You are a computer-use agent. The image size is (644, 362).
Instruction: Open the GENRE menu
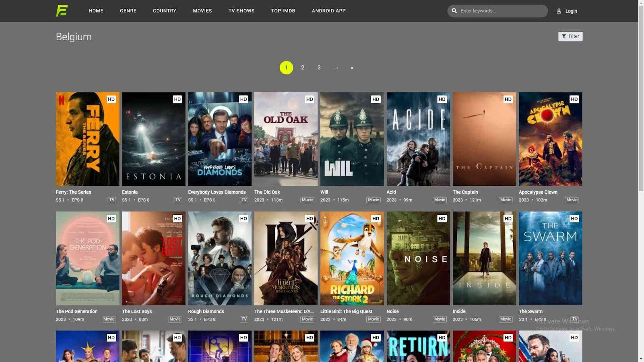point(128,11)
